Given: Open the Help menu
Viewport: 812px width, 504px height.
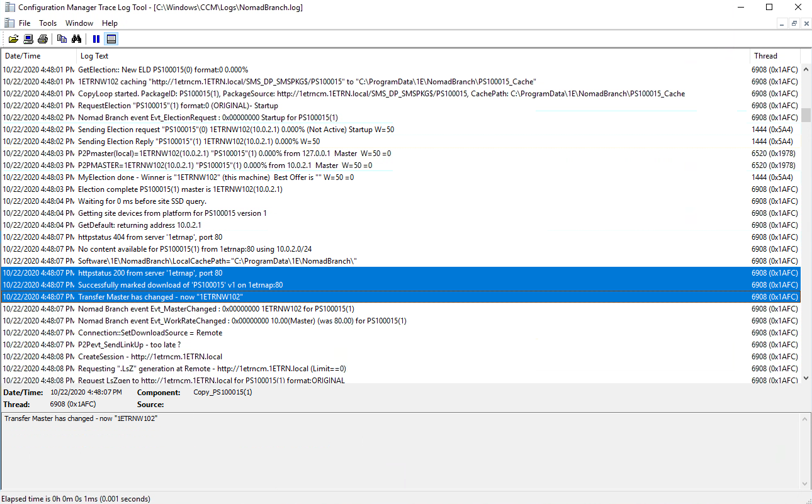Looking at the screenshot, I should pyautogui.click(x=110, y=23).
